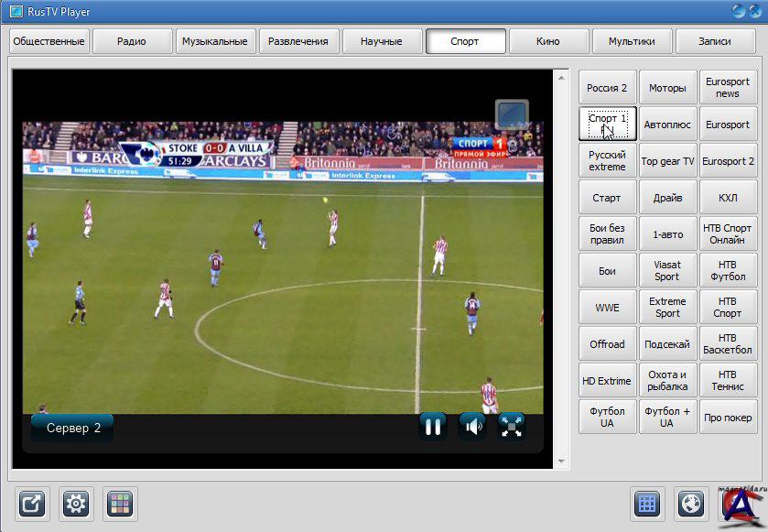Click the colored tiles grid icon

pyautogui.click(x=120, y=504)
